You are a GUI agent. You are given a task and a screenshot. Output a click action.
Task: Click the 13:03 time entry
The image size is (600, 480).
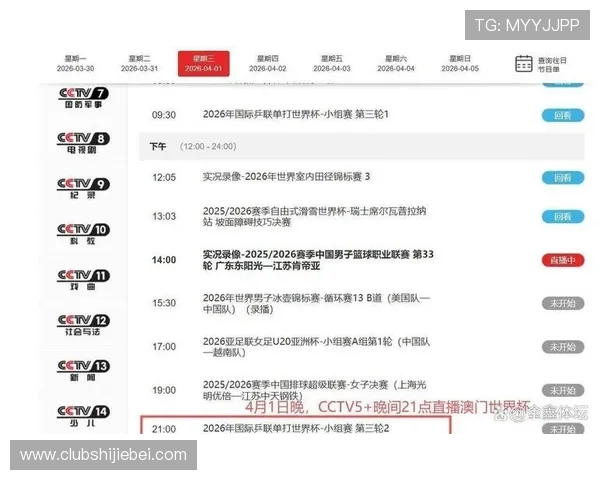coord(164,216)
